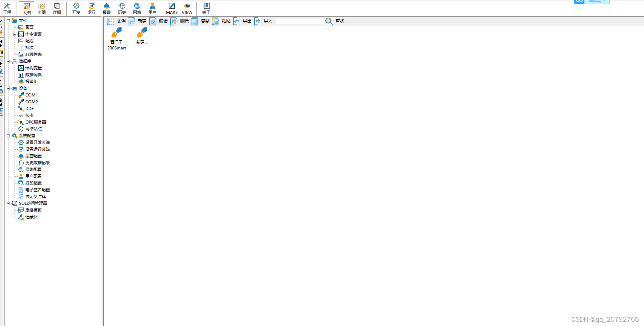Click the 导入 import button
Screen dimensions: 644x326
coord(263,21)
